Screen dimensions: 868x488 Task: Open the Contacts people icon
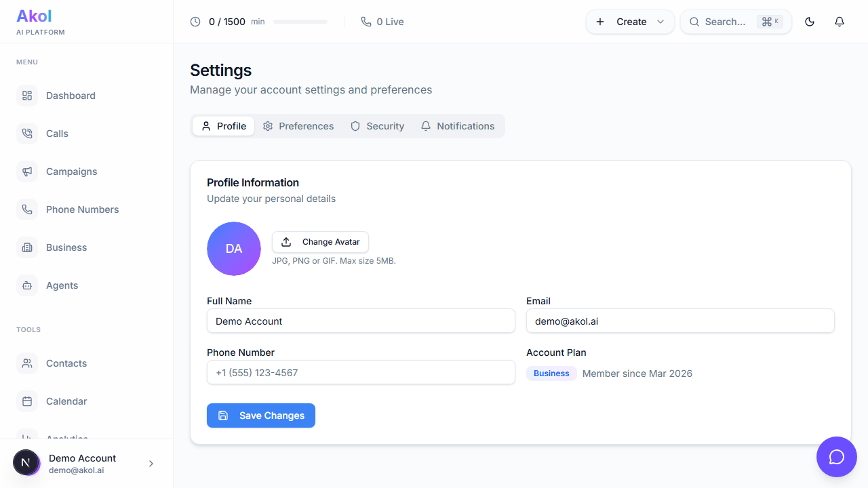click(x=27, y=363)
